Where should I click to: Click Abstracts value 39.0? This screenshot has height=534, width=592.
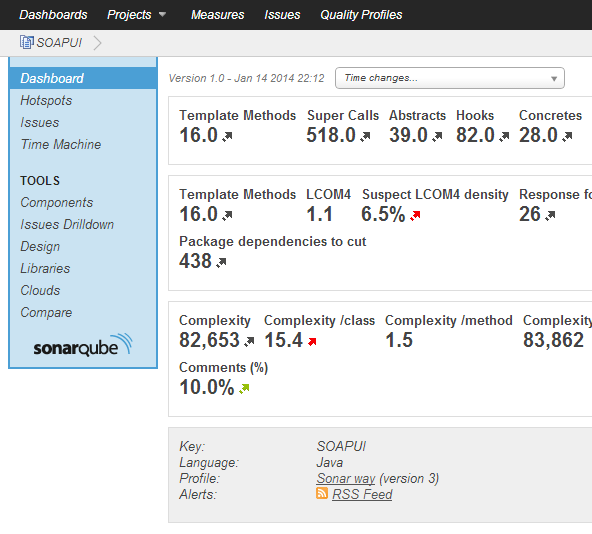tap(408, 135)
